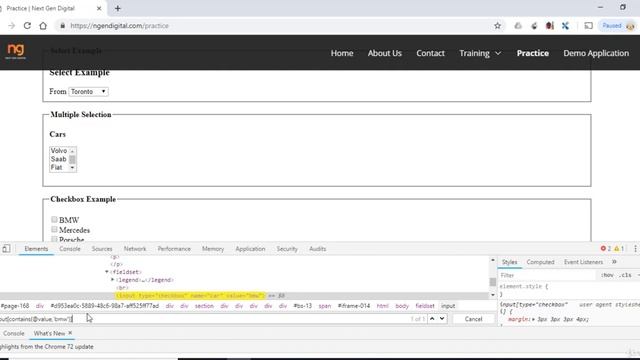Cancel the DevTools element search
Screen dimensions: 640x360
click(x=473, y=319)
